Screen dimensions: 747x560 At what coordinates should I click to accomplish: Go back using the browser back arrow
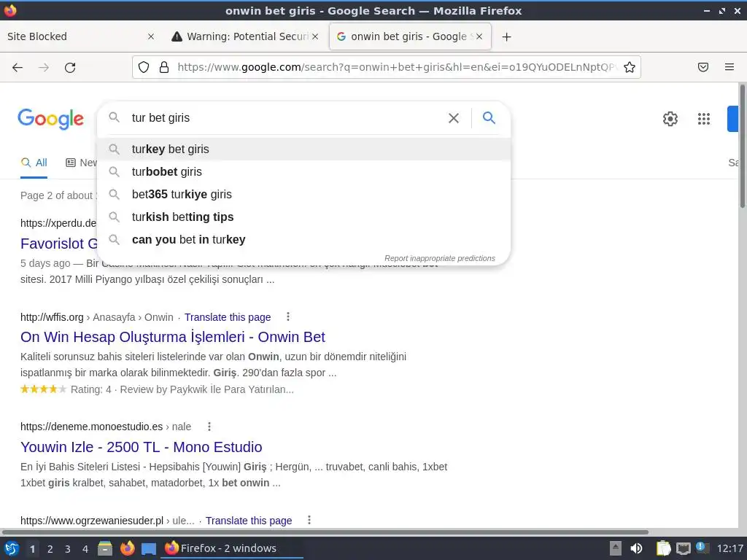pyautogui.click(x=18, y=68)
